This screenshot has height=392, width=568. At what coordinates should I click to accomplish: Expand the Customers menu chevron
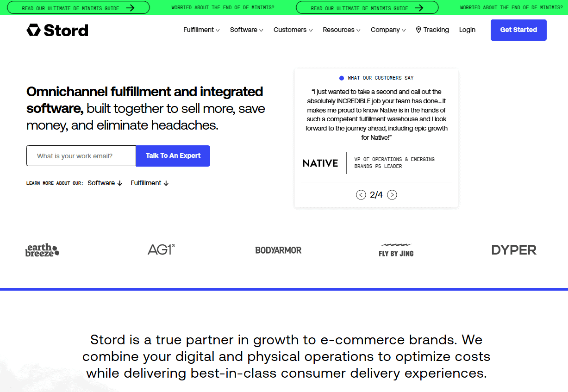pos(311,30)
